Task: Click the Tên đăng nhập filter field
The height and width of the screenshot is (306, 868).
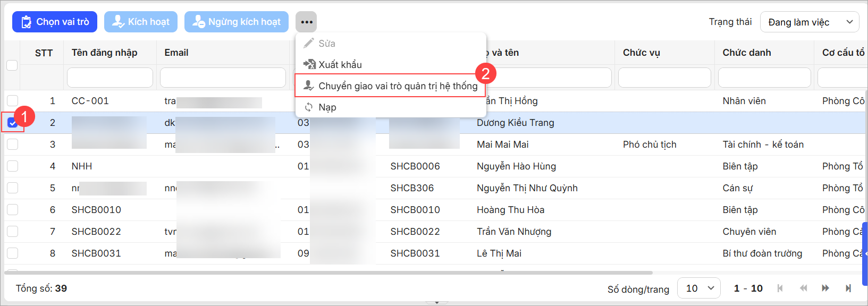Action: tap(110, 78)
